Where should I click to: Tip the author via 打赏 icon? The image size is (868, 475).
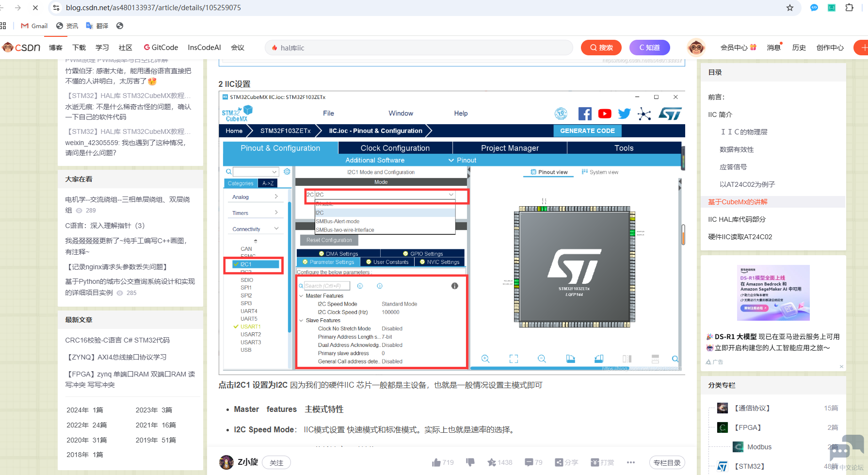point(602,462)
